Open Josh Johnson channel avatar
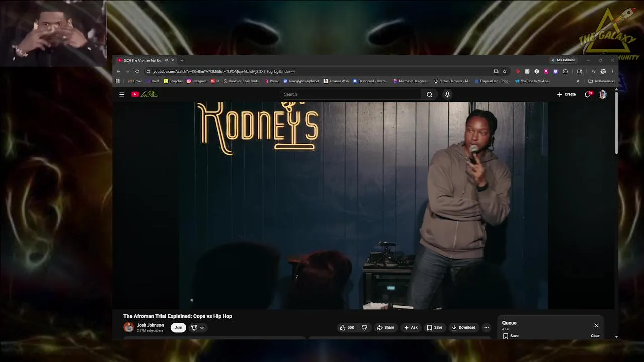Viewport: 644px width, 362px height. tap(129, 327)
